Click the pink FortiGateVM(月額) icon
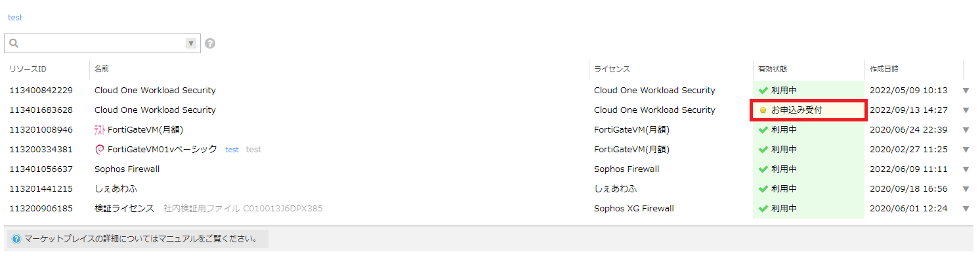The width and height of the screenshot is (980, 256). 100,130
